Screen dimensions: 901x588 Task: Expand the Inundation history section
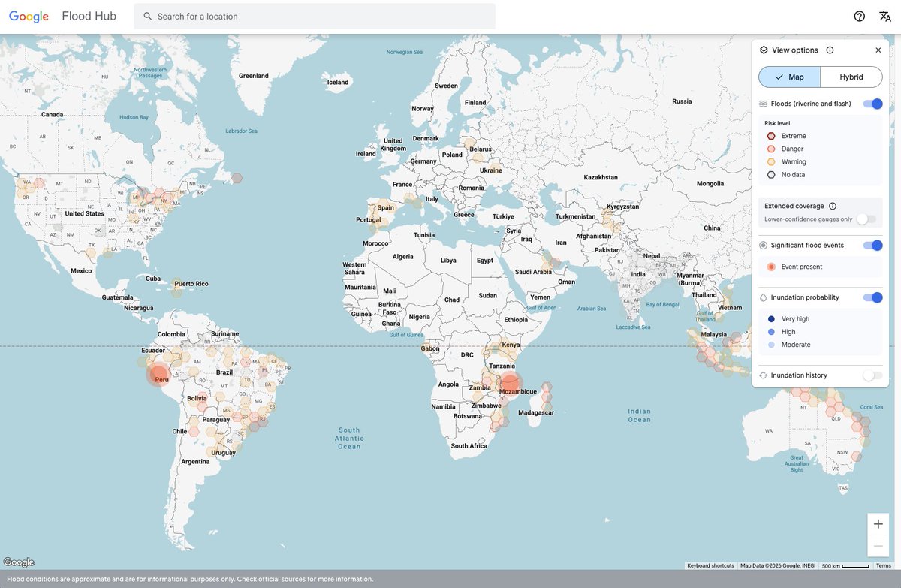[800, 375]
